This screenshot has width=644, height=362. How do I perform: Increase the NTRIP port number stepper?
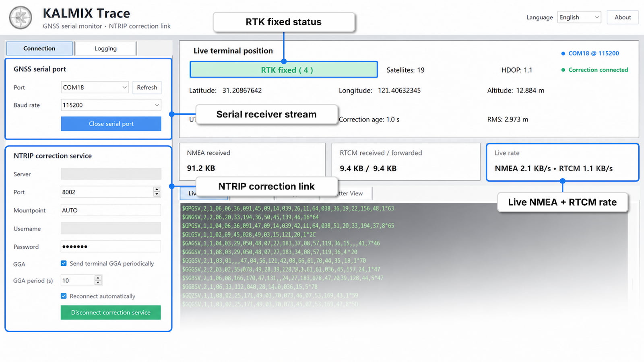coord(157,189)
